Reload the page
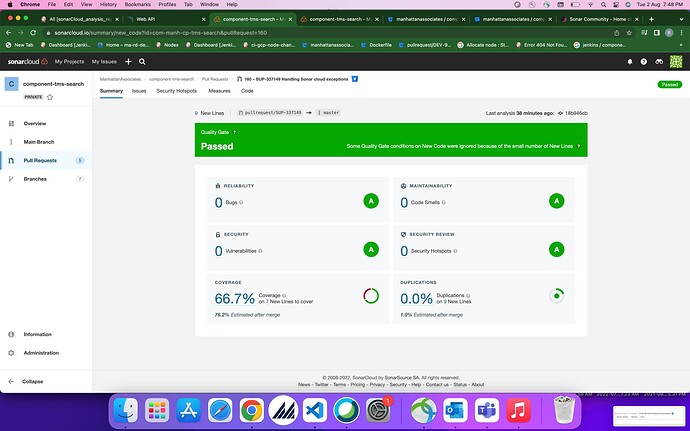The image size is (690, 431). [x=33, y=33]
